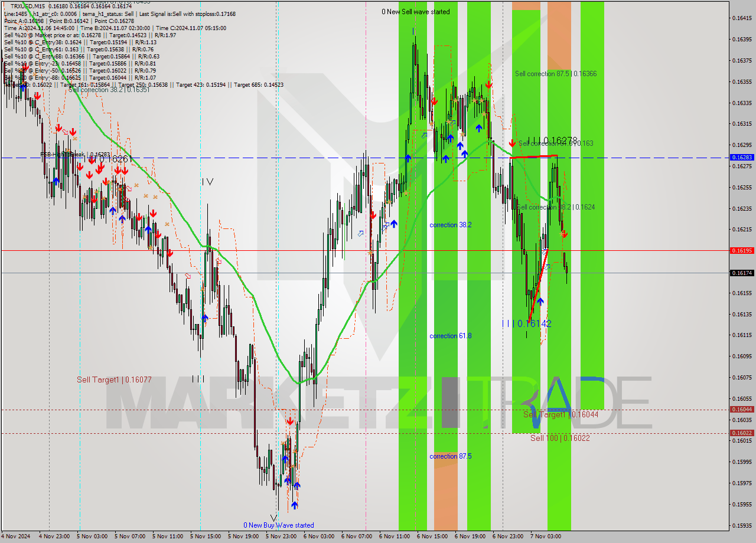Click the 'Sell 100 | 0.16022' label

(x=560, y=438)
